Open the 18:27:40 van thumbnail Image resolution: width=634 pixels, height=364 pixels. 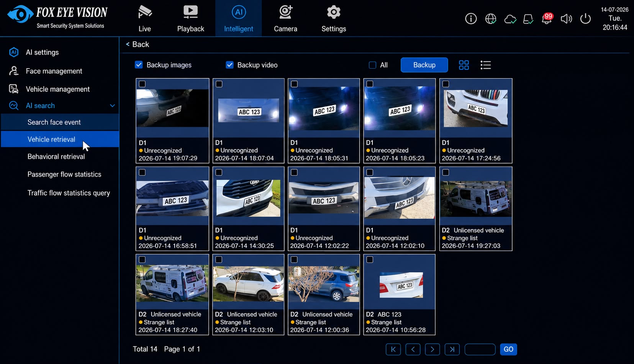[x=172, y=284]
